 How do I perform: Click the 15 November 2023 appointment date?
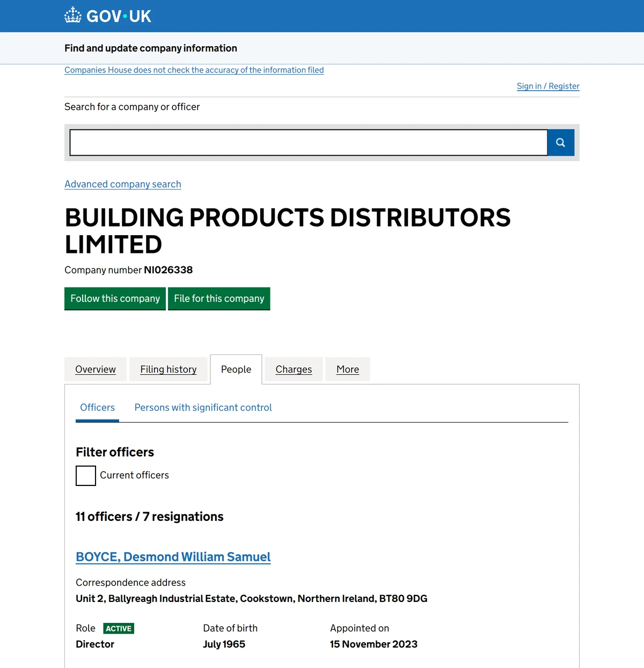[374, 644]
